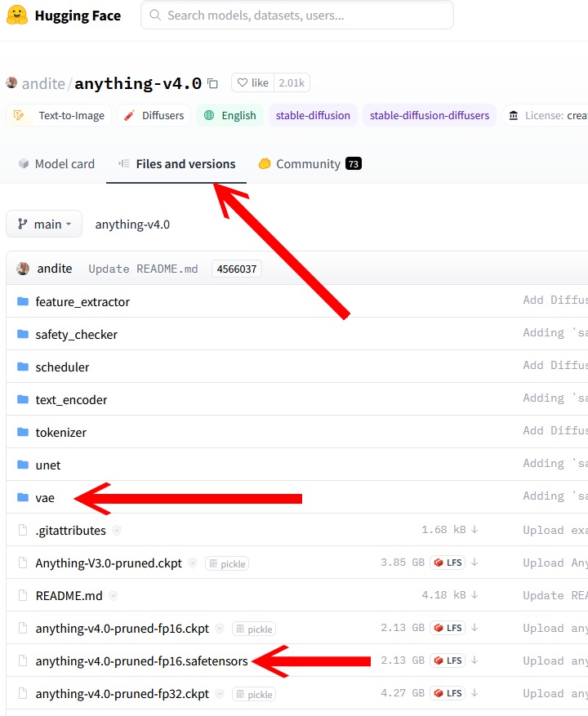
Task: Download anything-v4.0-pruned-fp32.ckpt 4.27 GB
Action: click(x=474, y=693)
